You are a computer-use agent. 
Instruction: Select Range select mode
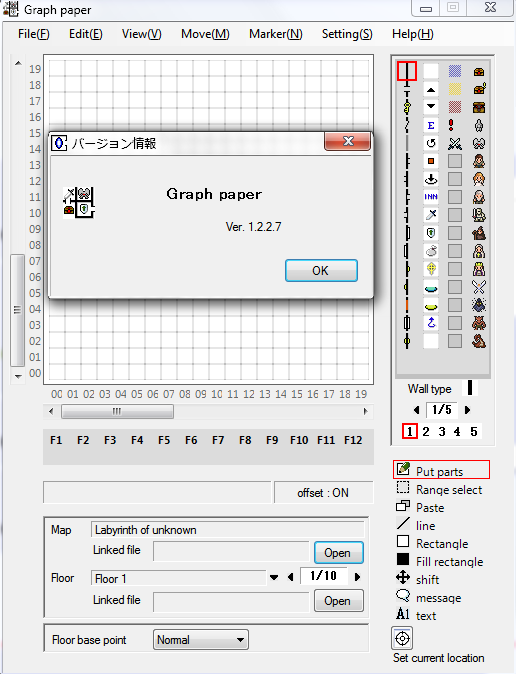[x=439, y=489]
